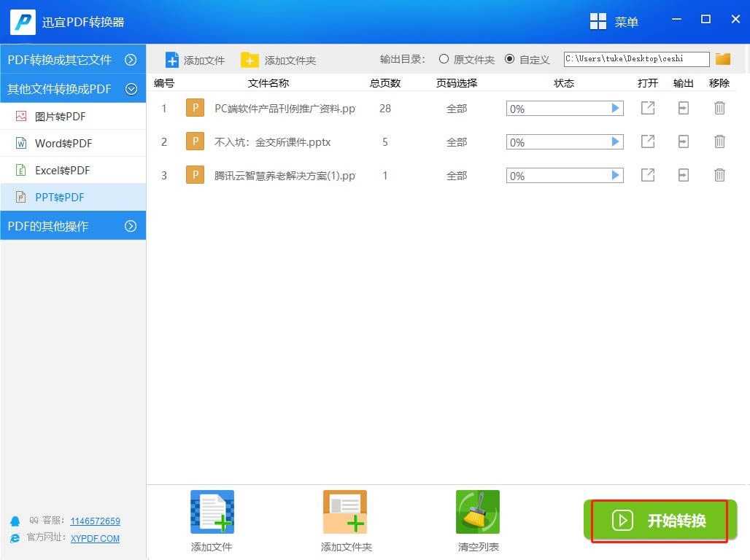Select Word转PDF in the sidebar

pos(73,143)
